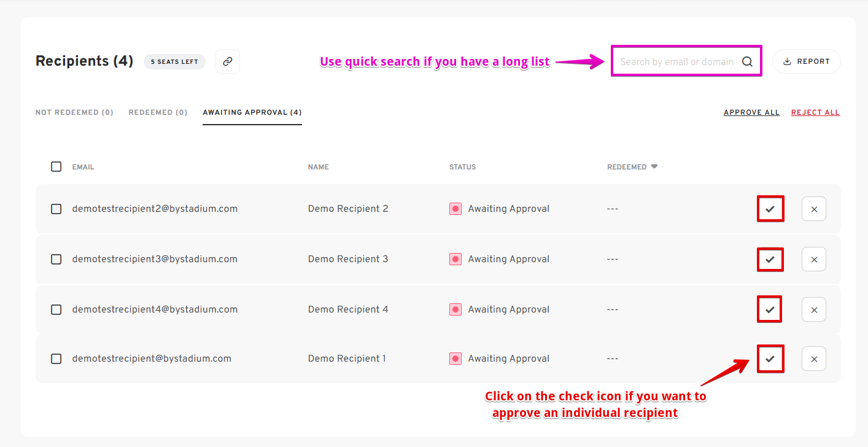Download the recipients Report
868x447 pixels.
[807, 61]
